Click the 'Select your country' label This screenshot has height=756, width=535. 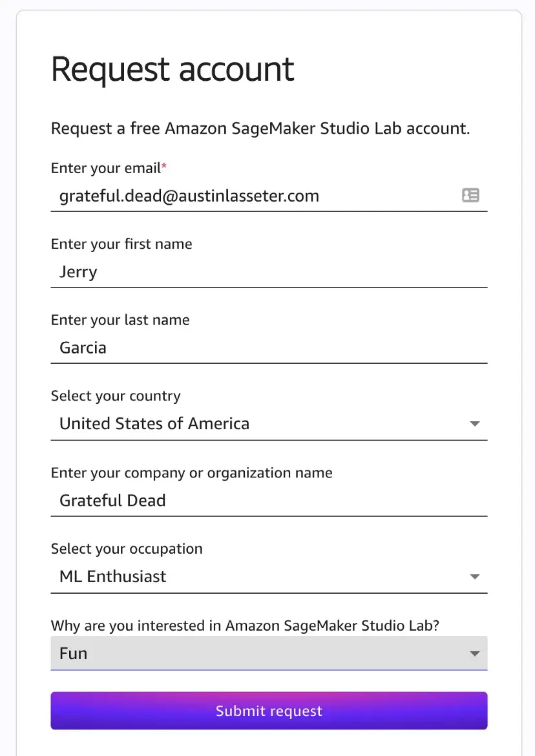click(116, 396)
